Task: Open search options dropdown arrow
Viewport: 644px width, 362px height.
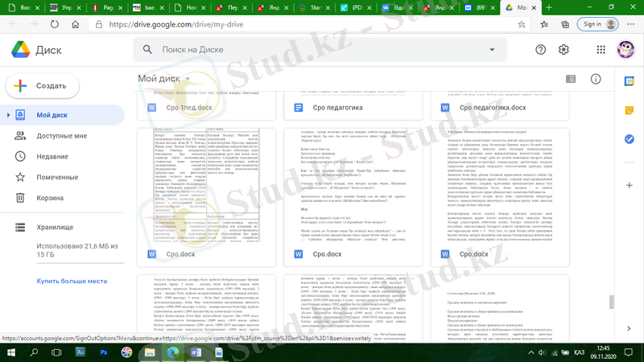Action: tap(492, 50)
